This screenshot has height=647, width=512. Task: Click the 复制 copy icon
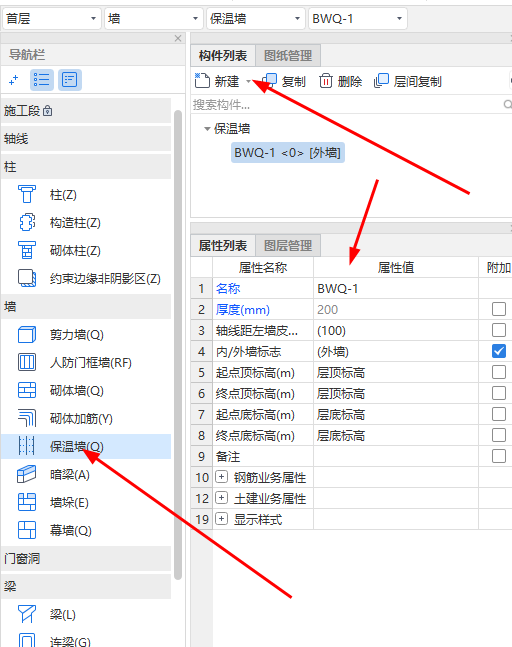tap(269, 81)
